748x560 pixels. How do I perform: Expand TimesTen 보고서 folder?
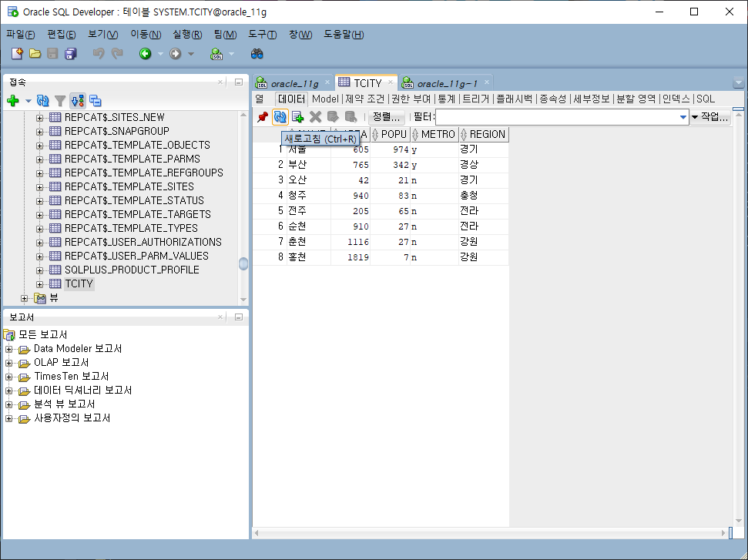click(x=8, y=377)
